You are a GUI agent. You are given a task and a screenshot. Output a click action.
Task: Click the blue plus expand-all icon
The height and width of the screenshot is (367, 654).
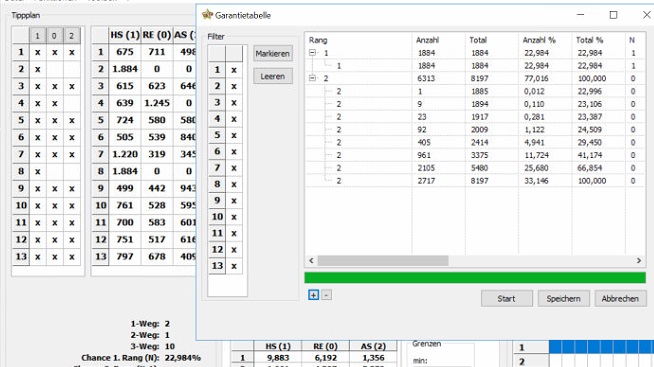(x=313, y=295)
